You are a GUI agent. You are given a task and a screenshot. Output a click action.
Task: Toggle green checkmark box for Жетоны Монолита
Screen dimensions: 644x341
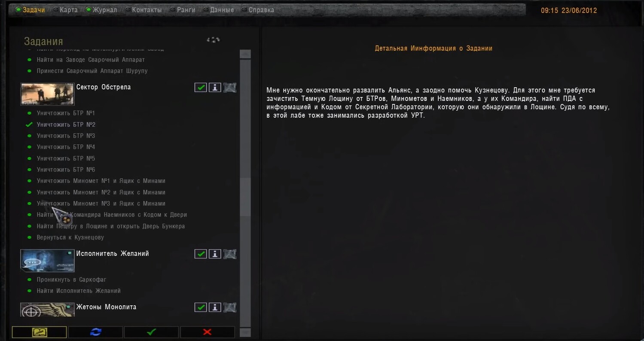pyautogui.click(x=201, y=308)
